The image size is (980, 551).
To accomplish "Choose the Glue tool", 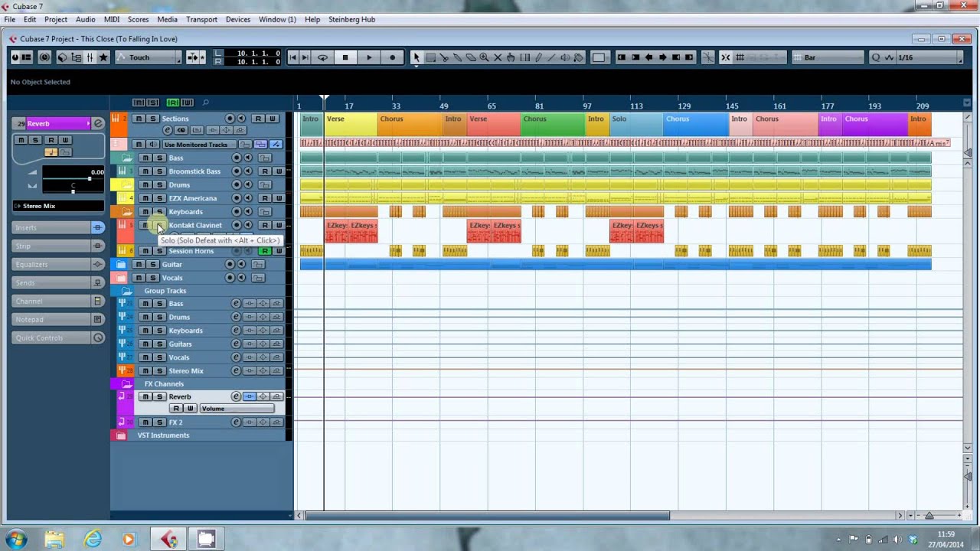I will 457,57.
